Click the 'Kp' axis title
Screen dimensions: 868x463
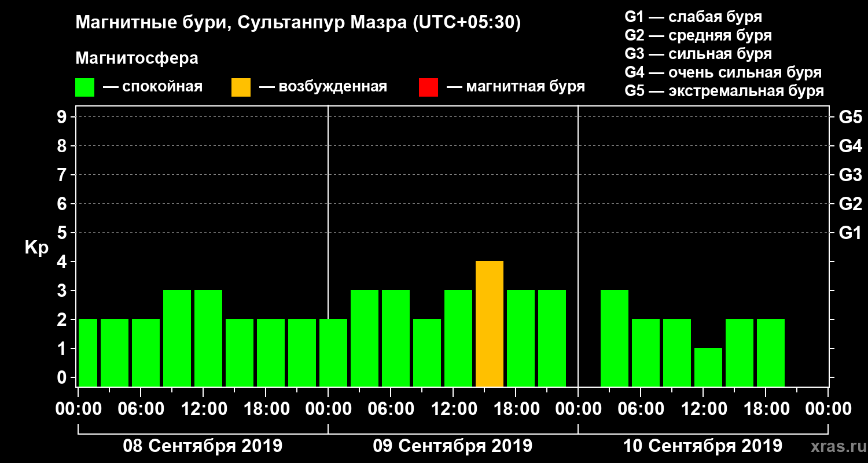pyautogui.click(x=36, y=248)
